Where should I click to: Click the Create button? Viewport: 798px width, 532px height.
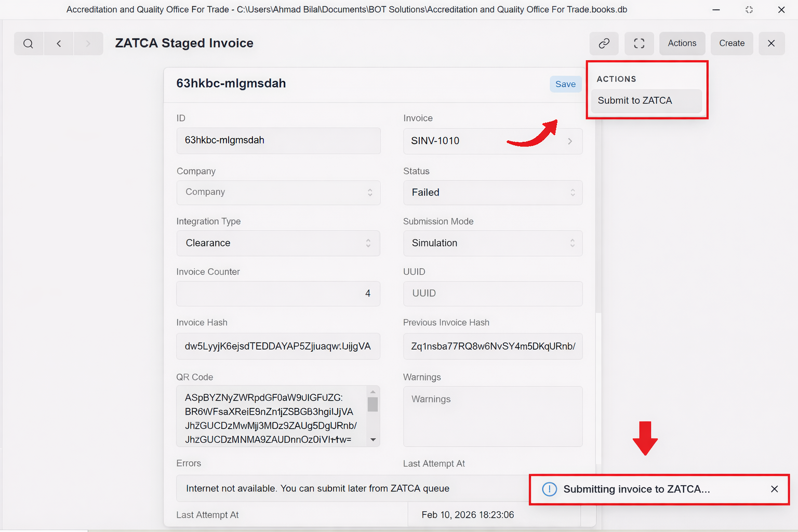(x=731, y=44)
